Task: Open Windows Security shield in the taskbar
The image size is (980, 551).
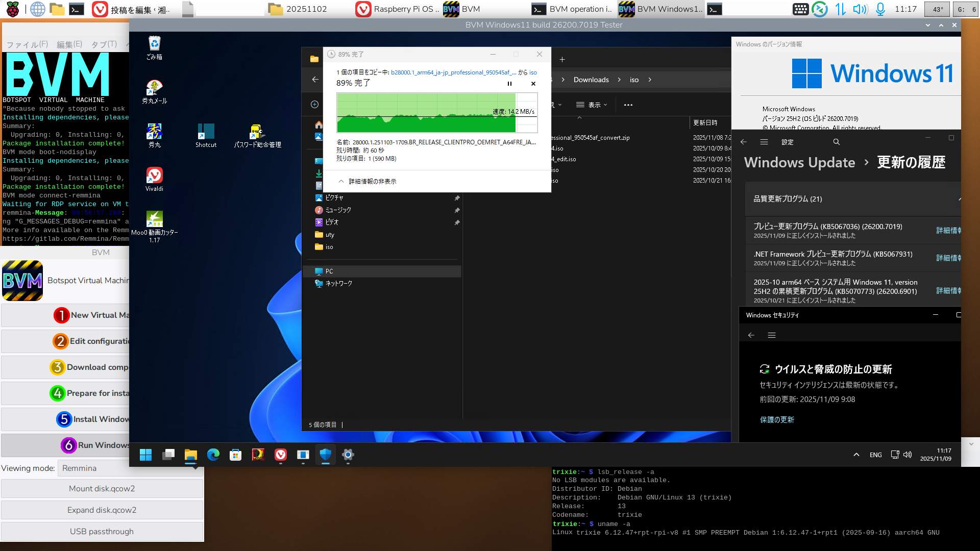Action: pyautogui.click(x=325, y=455)
